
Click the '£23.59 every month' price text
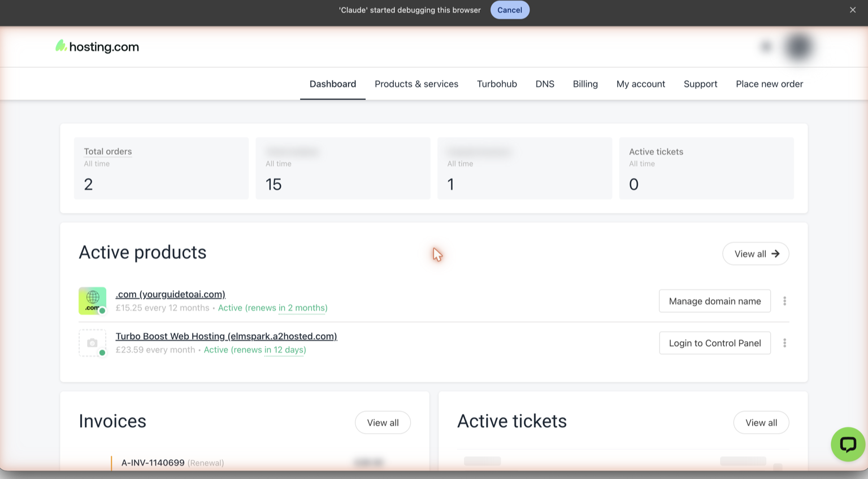point(155,350)
